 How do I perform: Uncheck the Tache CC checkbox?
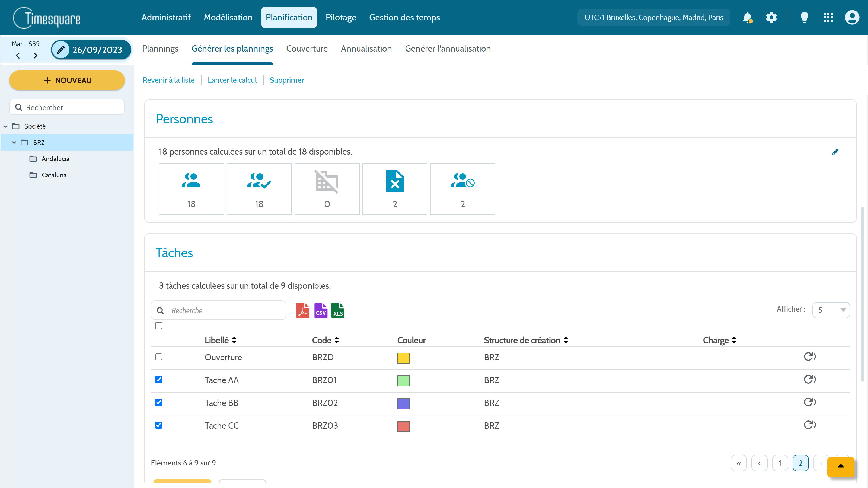point(159,425)
